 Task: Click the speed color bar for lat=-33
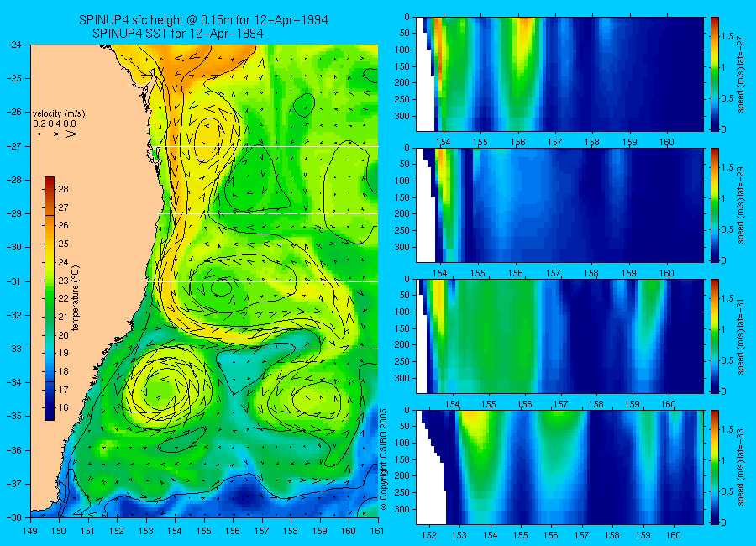[714, 467]
